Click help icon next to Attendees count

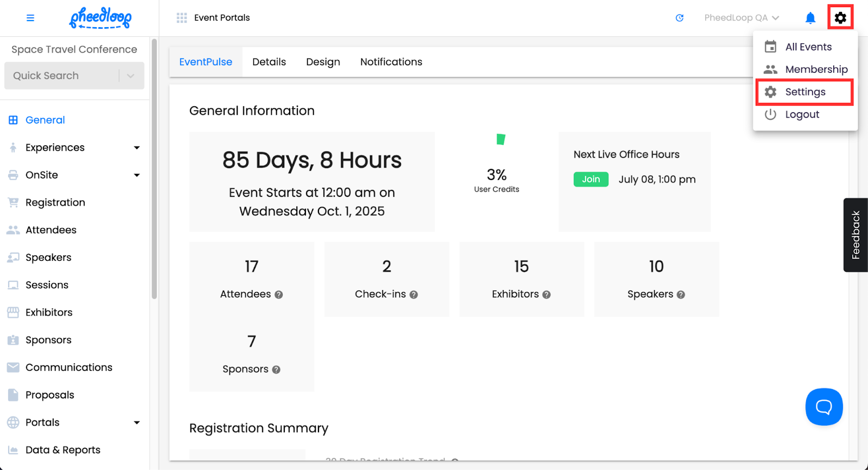(279, 295)
